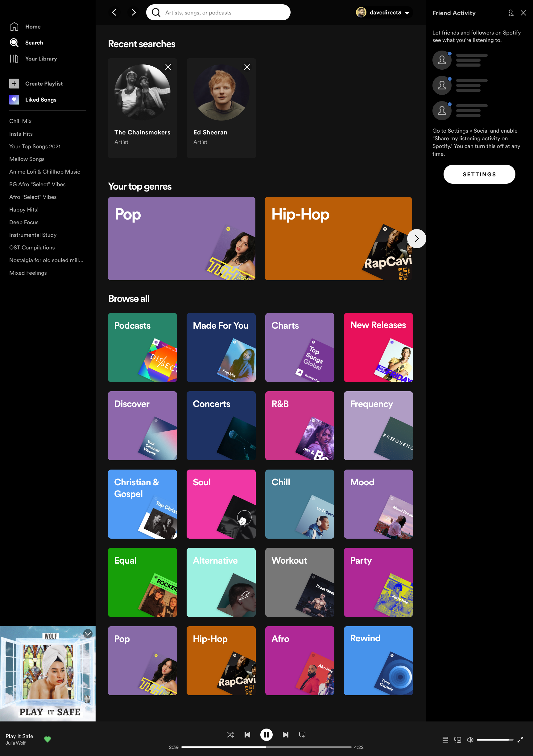Open Your Library from the sidebar

click(x=14, y=59)
